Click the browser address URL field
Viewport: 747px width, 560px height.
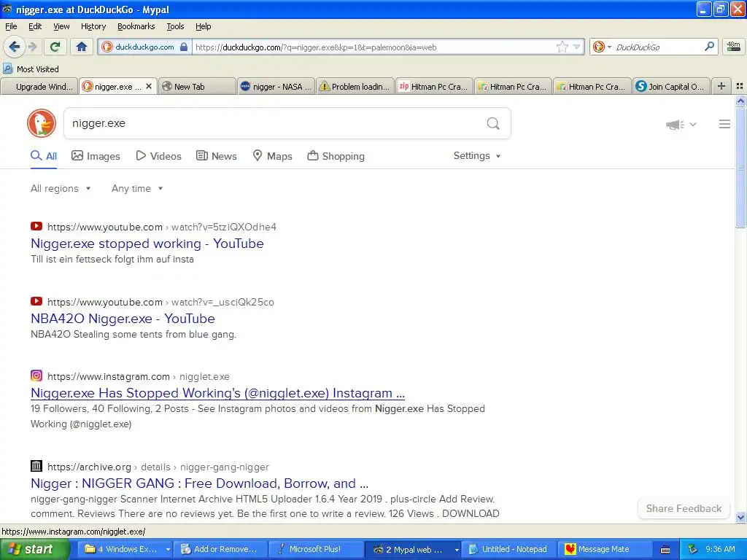tap(374, 47)
